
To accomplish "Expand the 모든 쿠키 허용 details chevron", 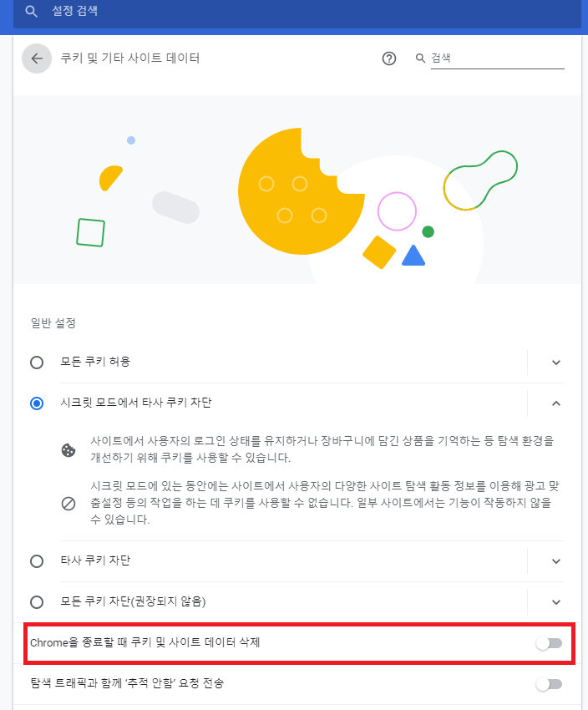I will [x=557, y=363].
